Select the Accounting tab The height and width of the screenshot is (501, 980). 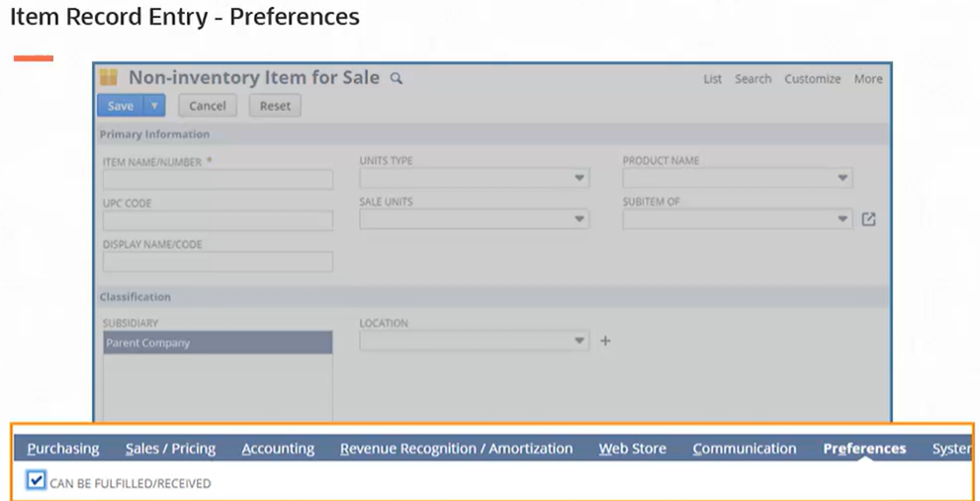pos(278,449)
